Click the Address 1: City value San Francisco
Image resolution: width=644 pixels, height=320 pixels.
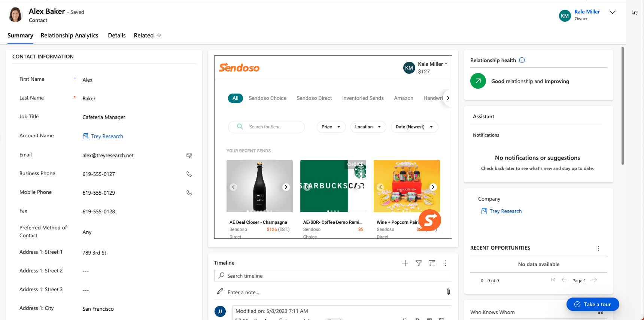point(98,309)
